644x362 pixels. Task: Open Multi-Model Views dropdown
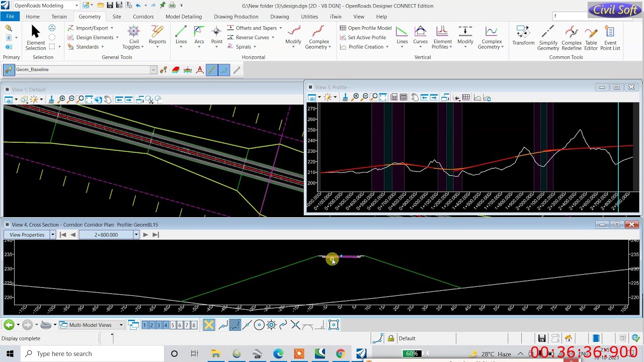tap(121, 325)
